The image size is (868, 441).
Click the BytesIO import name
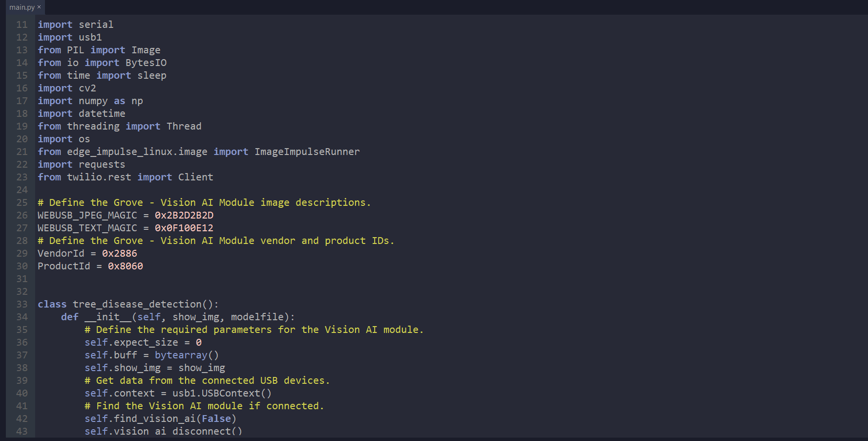pyautogui.click(x=146, y=63)
